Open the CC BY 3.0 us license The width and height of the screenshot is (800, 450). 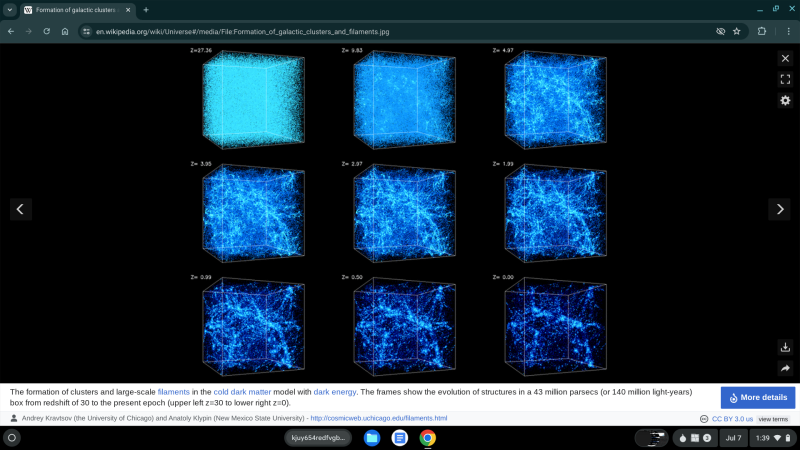click(x=732, y=419)
